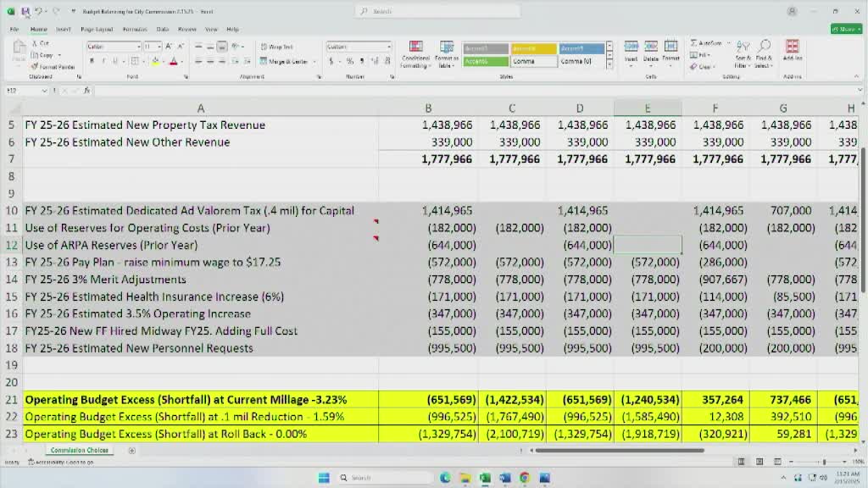Click the Cut scissors icon

(35, 43)
